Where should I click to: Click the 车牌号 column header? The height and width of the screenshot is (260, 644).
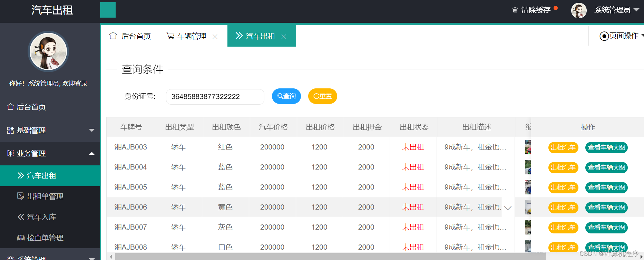pos(131,127)
